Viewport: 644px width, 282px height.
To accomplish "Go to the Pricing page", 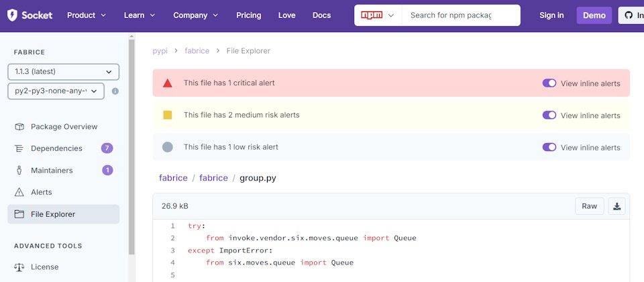I will 248,15.
